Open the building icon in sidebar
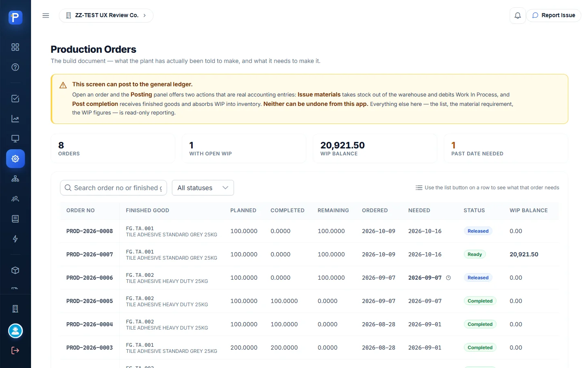This screenshot has width=588, height=368. 15,309
